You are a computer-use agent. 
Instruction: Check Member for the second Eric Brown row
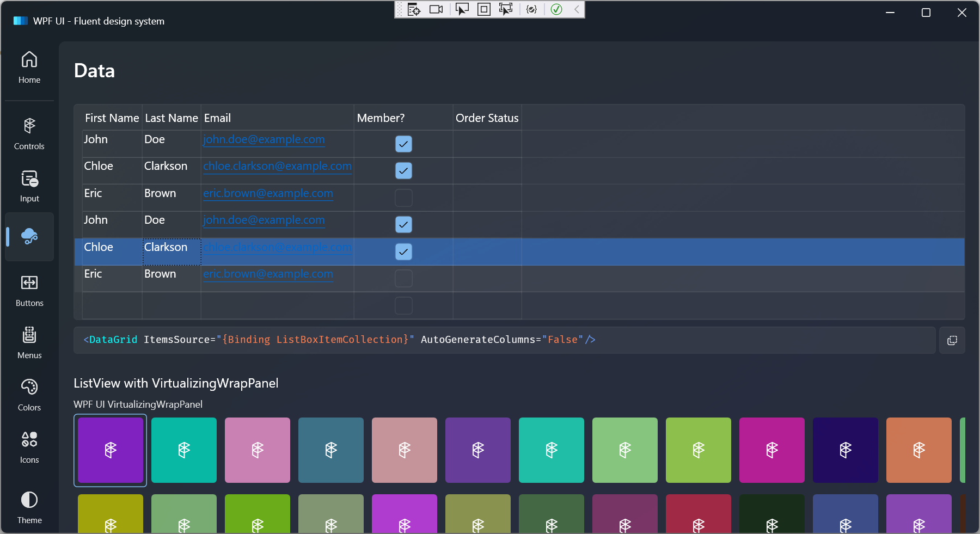point(403,278)
